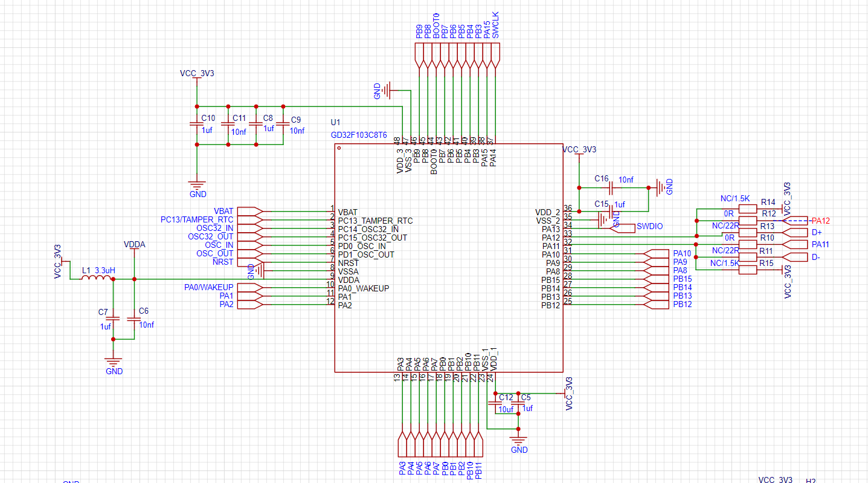
Task: Pick the C8 capacitor designator
Action: point(268,118)
